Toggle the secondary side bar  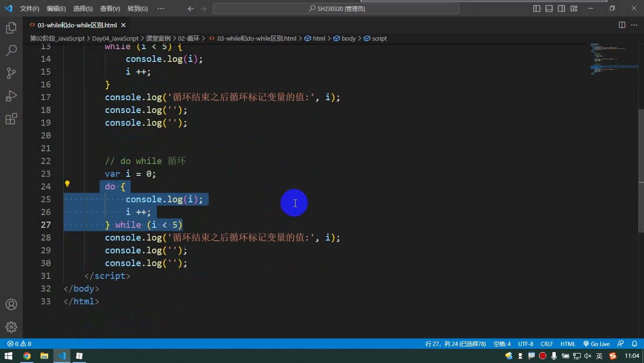point(561,9)
